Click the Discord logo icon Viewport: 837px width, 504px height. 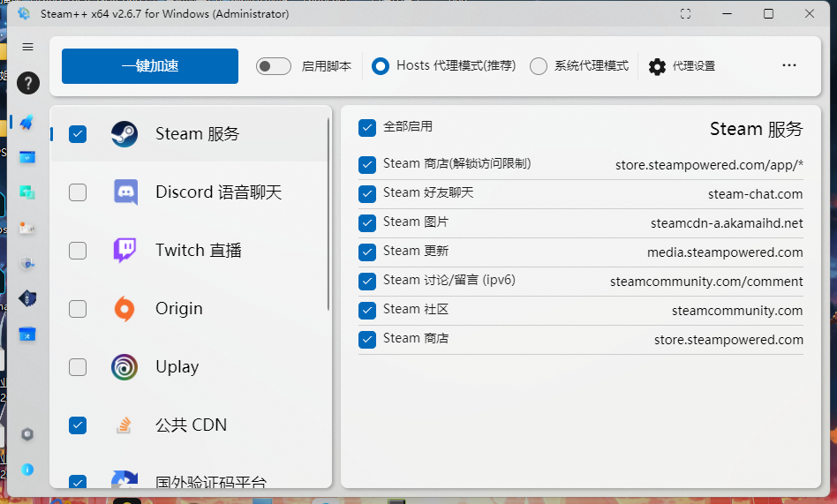[124, 192]
